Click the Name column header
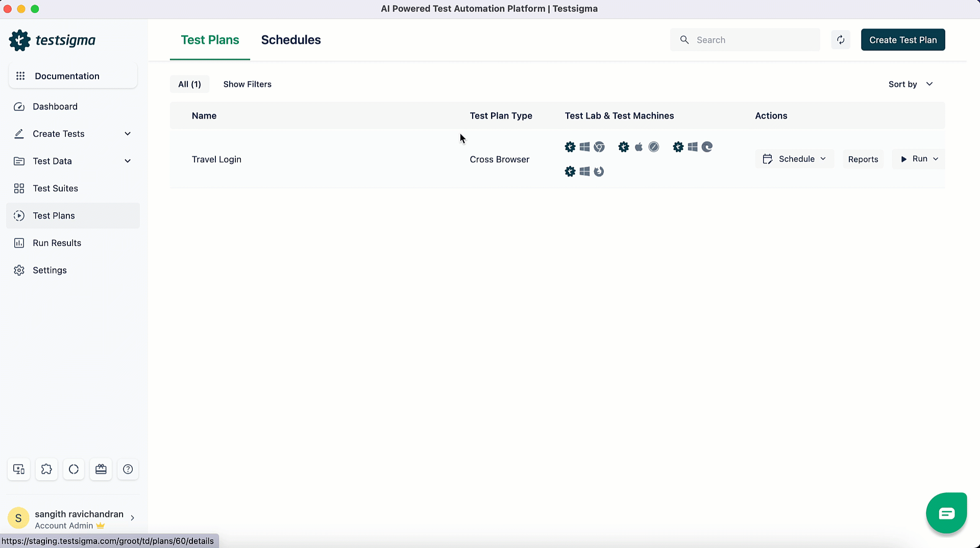The height and width of the screenshot is (548, 980). (204, 116)
